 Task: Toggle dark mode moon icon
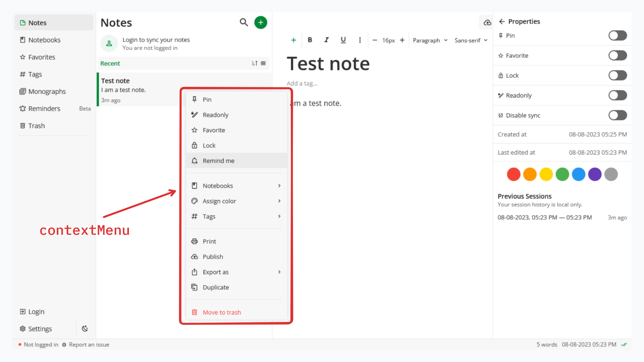point(85,329)
